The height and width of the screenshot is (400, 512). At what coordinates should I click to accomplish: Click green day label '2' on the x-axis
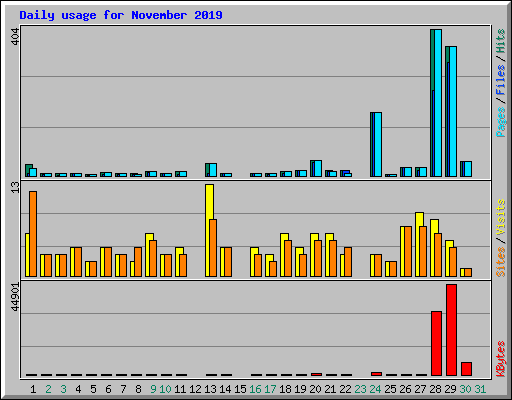pos(48,389)
